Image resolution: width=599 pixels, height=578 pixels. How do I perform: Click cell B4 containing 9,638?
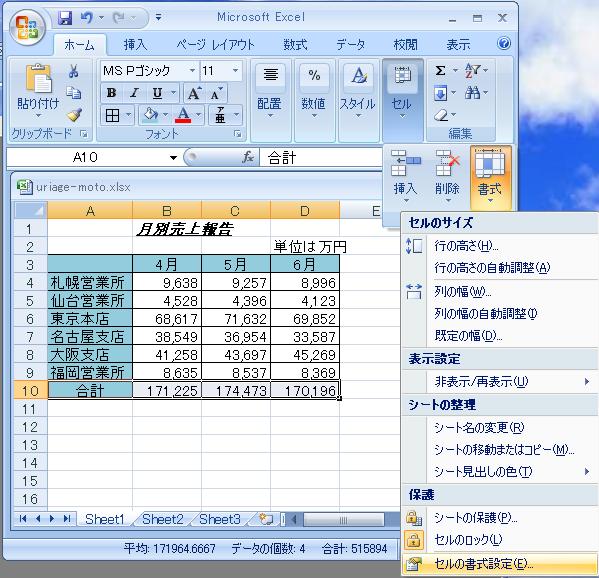tap(167, 283)
